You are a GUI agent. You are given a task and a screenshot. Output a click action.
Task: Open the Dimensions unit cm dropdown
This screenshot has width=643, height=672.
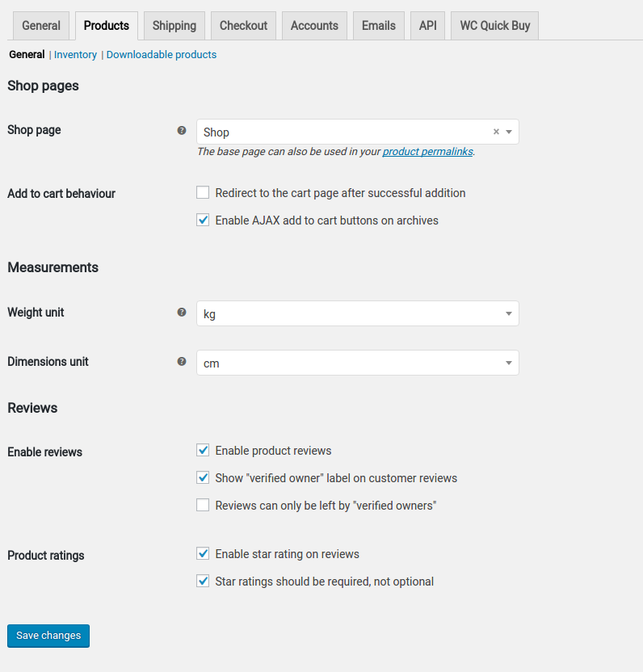[357, 363]
